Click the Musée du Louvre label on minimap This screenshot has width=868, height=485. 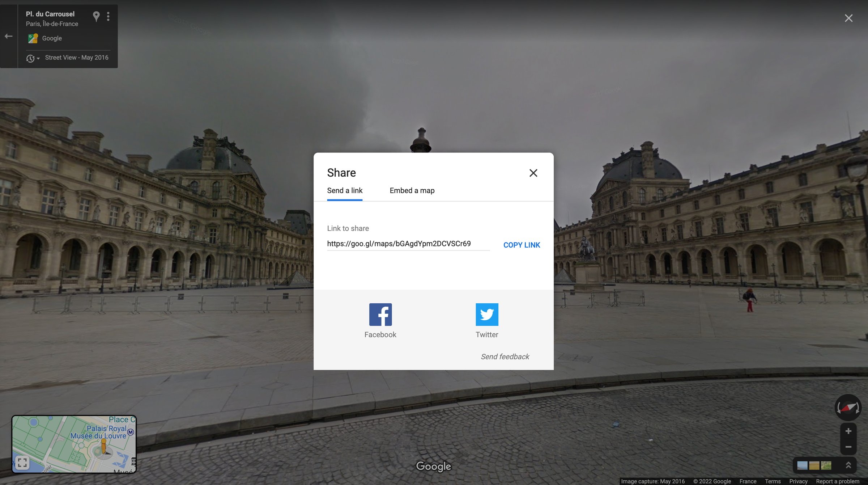pos(98,436)
